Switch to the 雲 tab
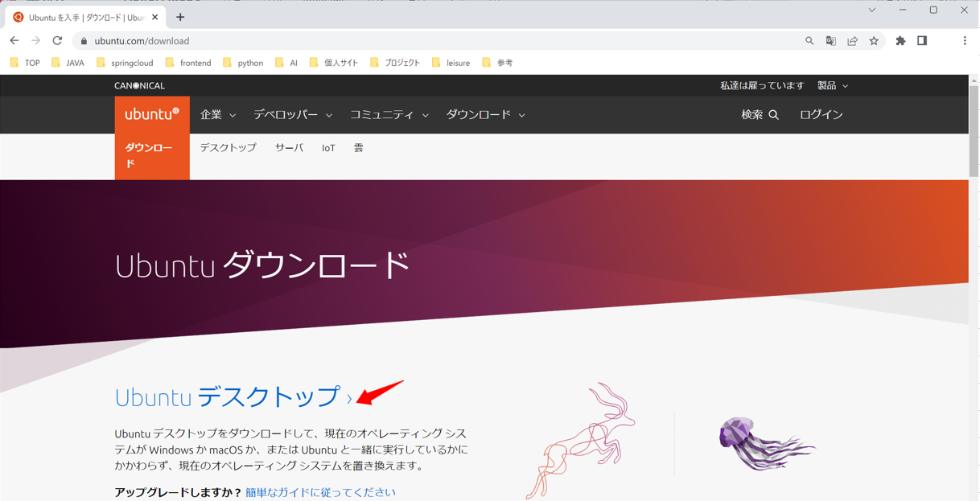This screenshot has height=501, width=980. click(358, 148)
